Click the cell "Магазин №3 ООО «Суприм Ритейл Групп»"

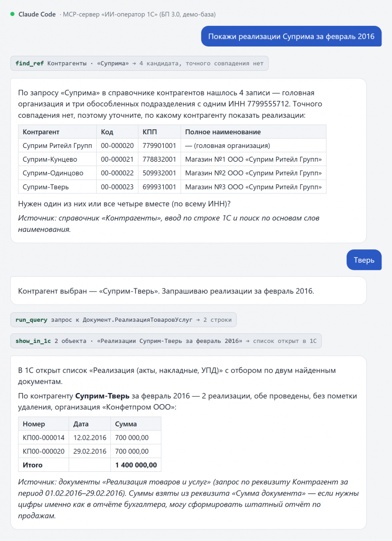[253, 187]
